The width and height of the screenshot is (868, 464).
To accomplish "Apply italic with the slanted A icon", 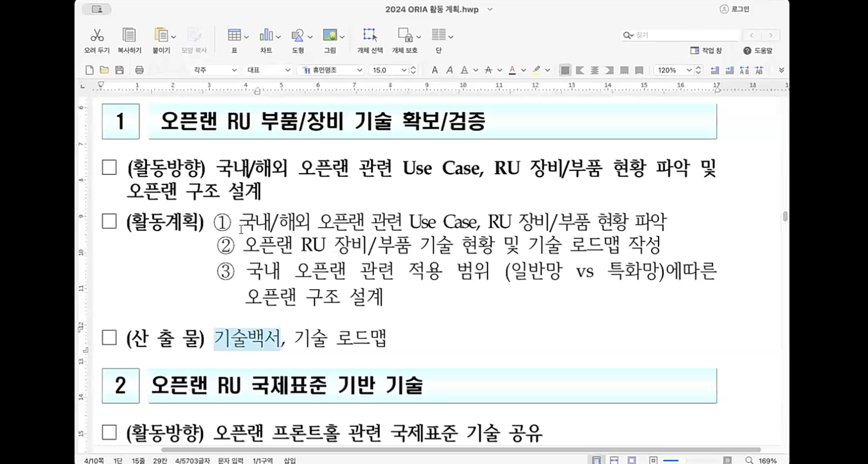I will tap(449, 70).
